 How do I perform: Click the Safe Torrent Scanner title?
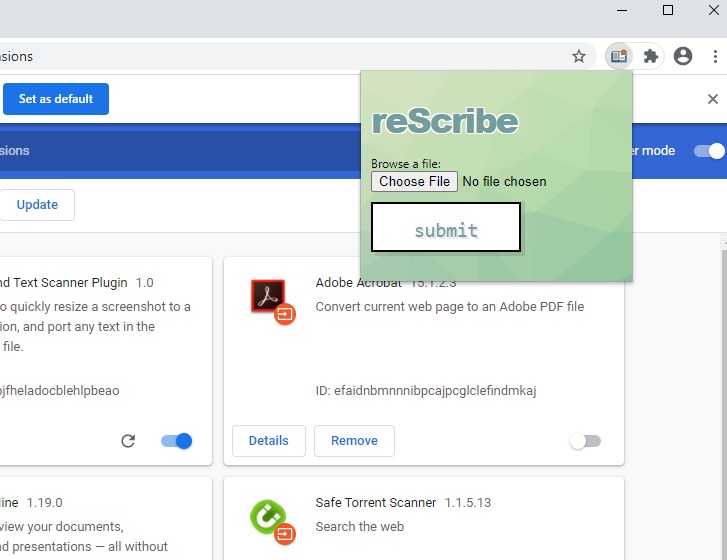click(x=376, y=503)
